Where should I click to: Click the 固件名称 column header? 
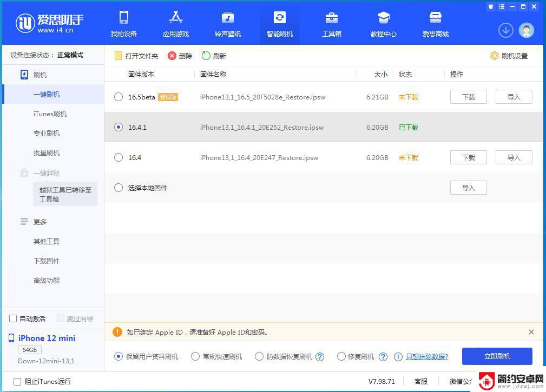(x=213, y=75)
